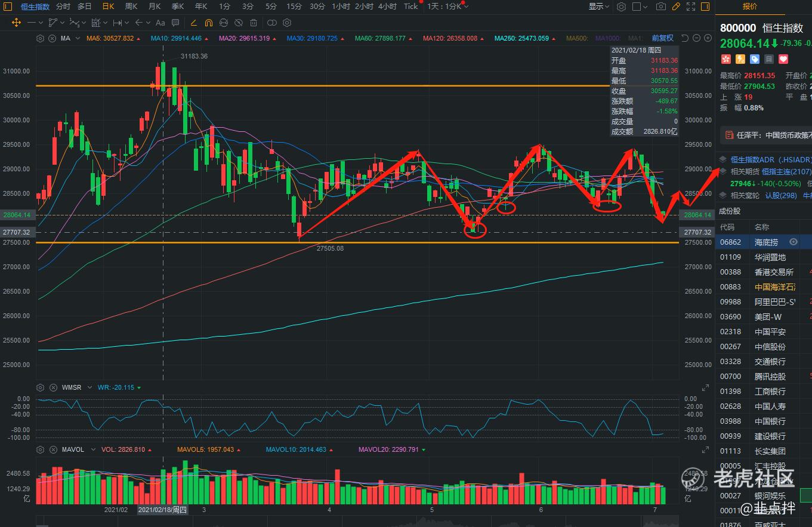Enter fullscreen chart view
The height and width of the screenshot is (527, 812).
click(691, 7)
